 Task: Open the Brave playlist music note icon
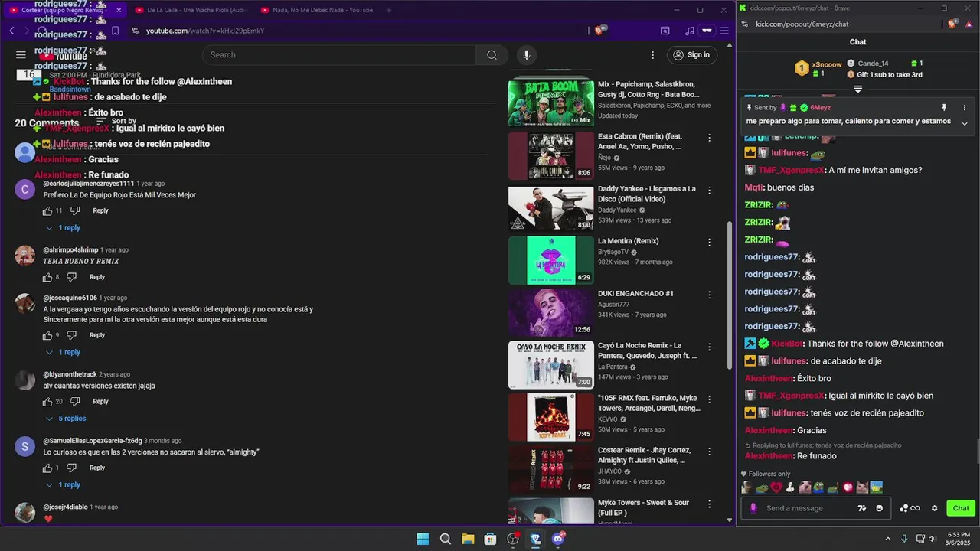tap(690, 31)
